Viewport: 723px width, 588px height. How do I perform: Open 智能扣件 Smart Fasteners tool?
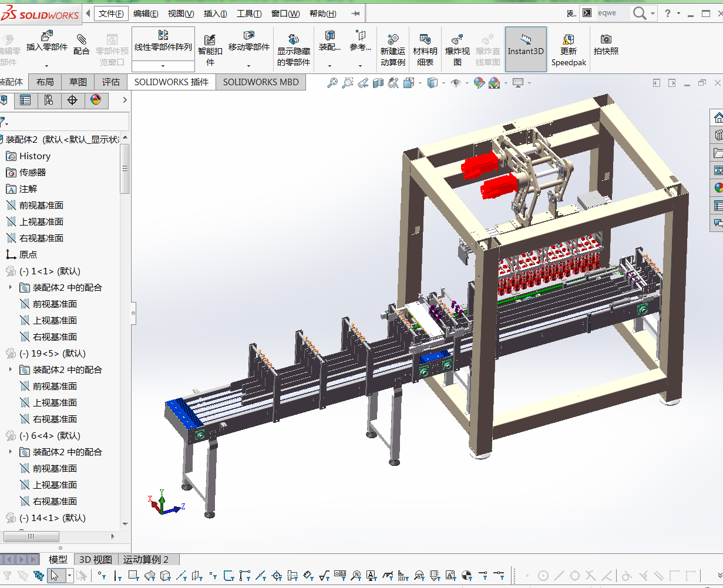pyautogui.click(x=210, y=40)
